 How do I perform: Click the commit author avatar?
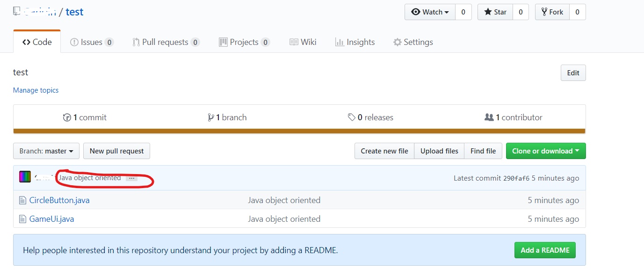click(x=25, y=177)
